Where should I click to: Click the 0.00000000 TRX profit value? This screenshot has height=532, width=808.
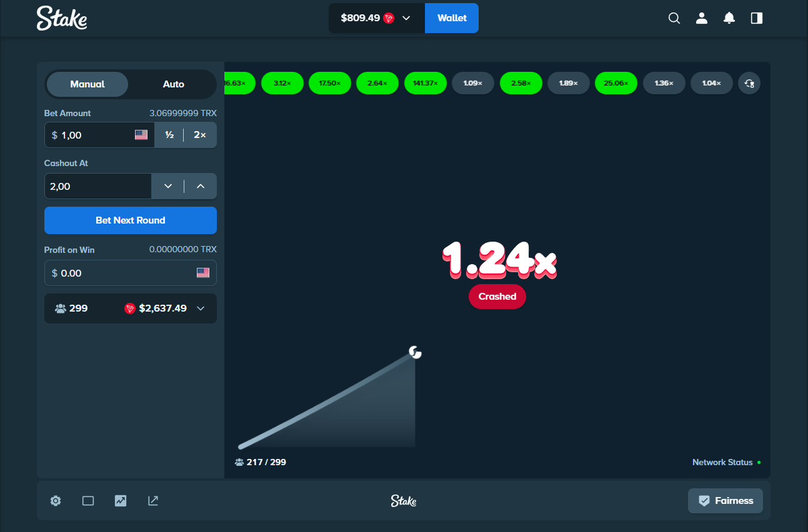tap(183, 249)
